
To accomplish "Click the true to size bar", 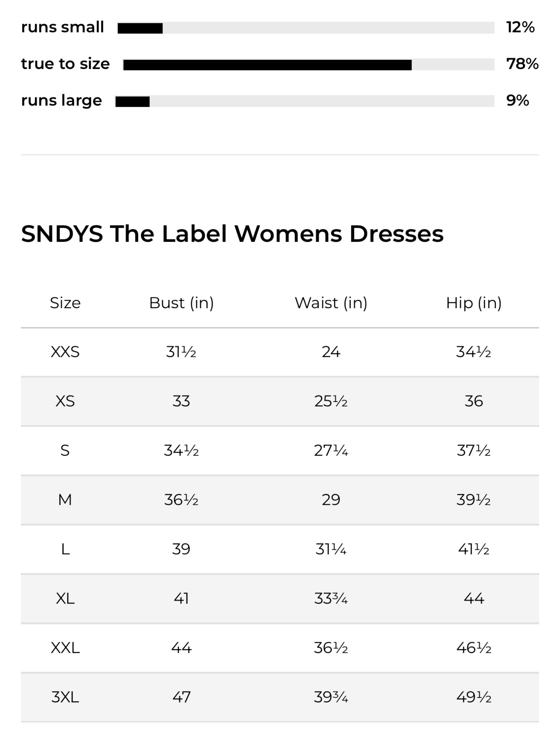I will [308, 64].
